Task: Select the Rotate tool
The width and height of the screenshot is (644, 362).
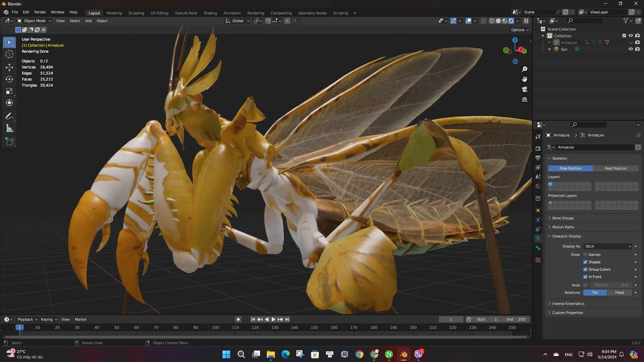Action: click(9, 79)
